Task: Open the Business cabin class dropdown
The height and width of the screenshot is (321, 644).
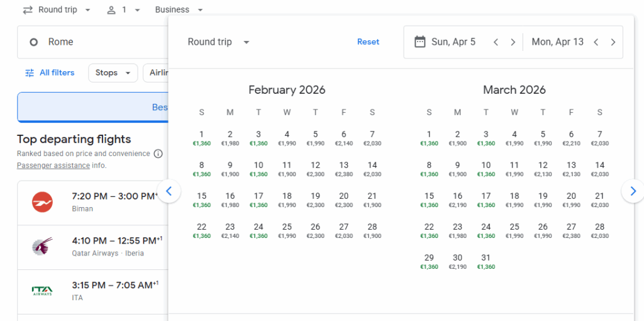Action: (179, 10)
